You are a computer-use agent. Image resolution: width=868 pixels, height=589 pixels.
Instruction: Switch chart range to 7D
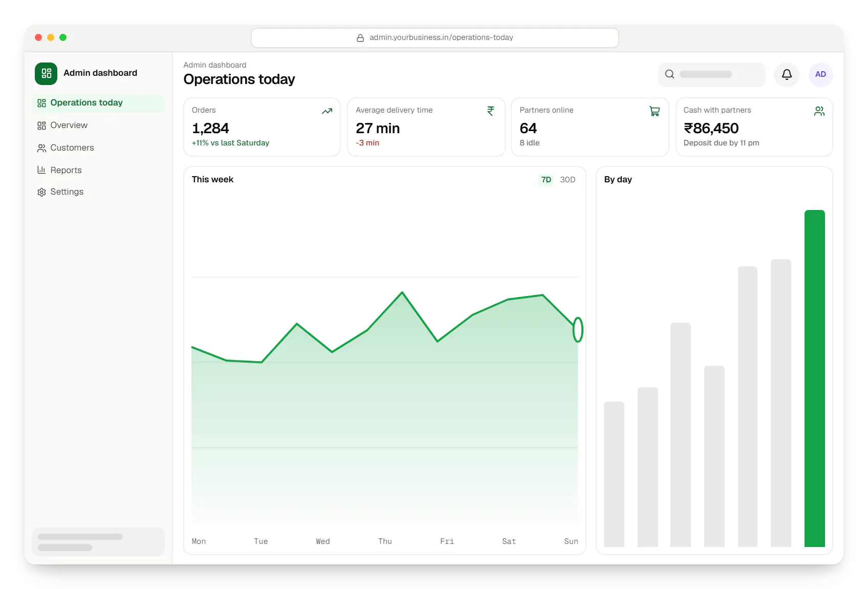(x=546, y=180)
